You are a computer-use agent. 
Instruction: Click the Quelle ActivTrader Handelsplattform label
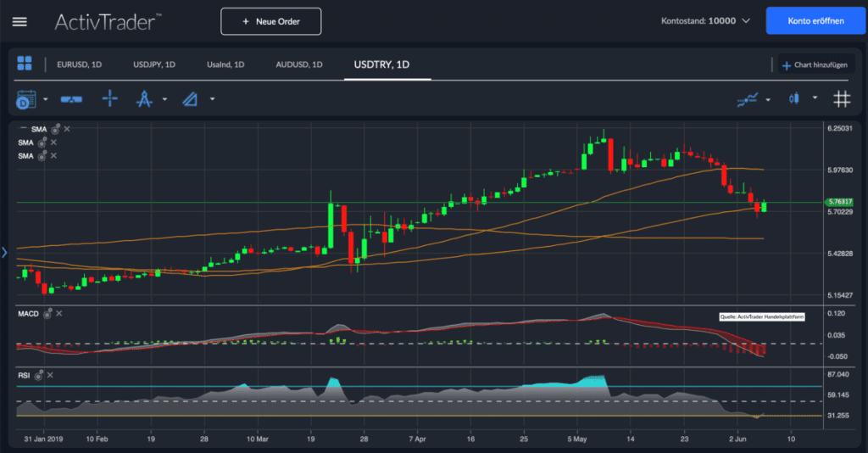(x=762, y=316)
